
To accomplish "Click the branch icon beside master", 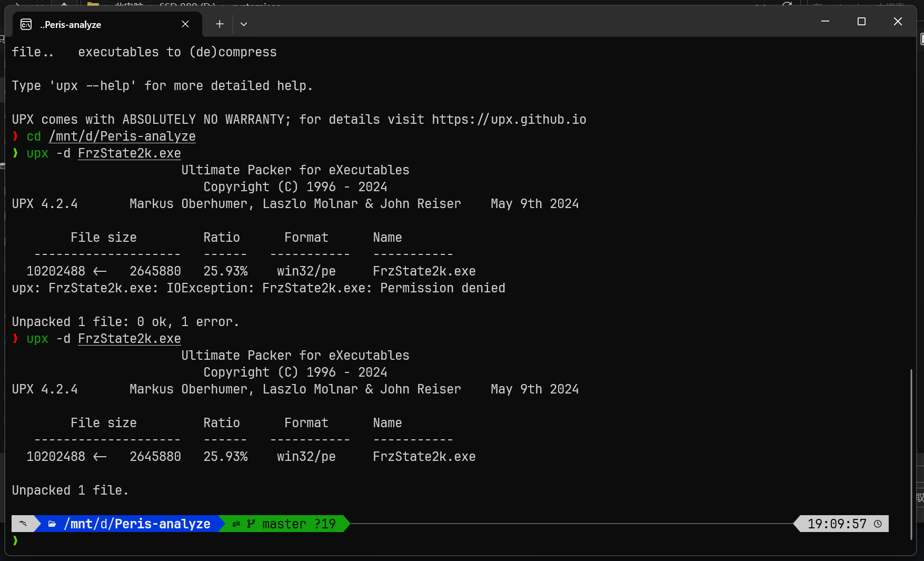I will point(251,524).
